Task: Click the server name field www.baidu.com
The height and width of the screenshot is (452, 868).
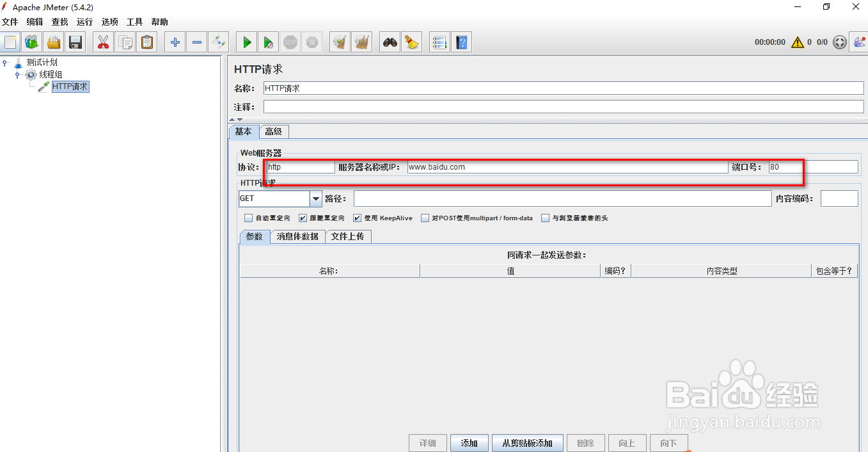Action: [567, 167]
